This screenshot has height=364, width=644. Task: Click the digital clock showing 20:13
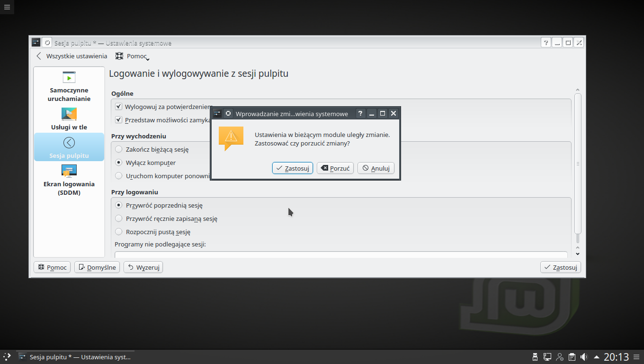click(616, 357)
